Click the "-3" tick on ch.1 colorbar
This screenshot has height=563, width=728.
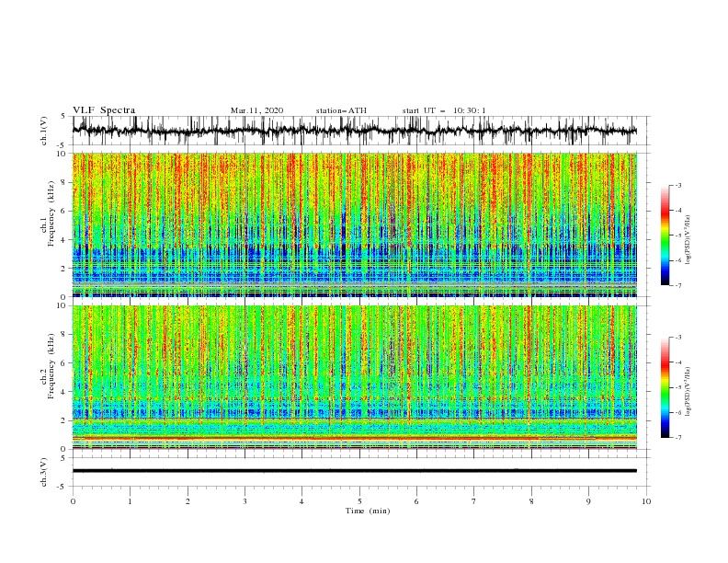coord(678,185)
